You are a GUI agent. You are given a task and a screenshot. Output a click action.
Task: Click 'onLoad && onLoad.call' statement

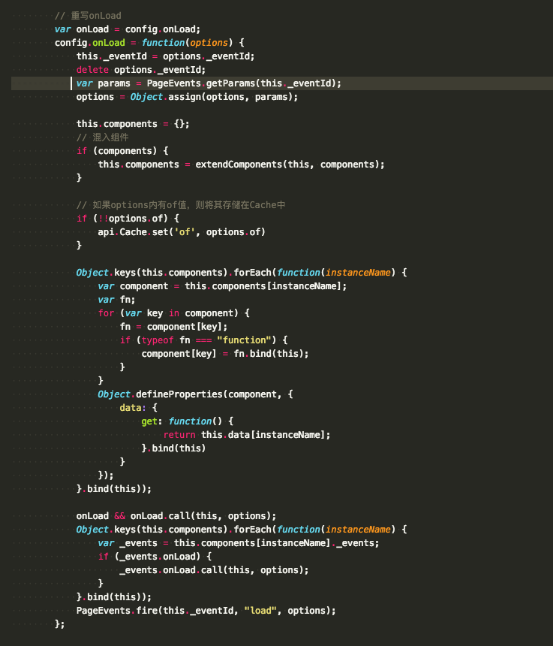point(176,516)
